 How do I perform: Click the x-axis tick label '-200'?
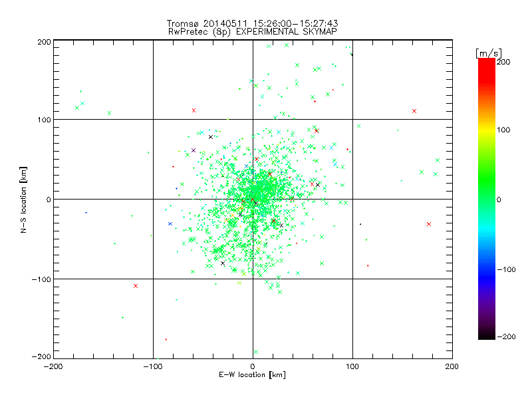pos(53,366)
